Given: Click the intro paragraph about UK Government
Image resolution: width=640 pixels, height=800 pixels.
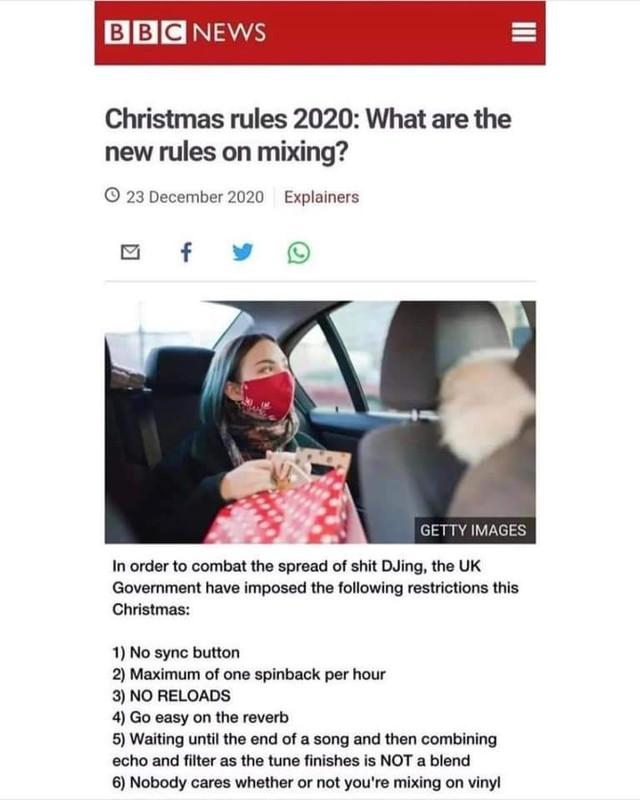Looking at the screenshot, I should click(x=315, y=588).
